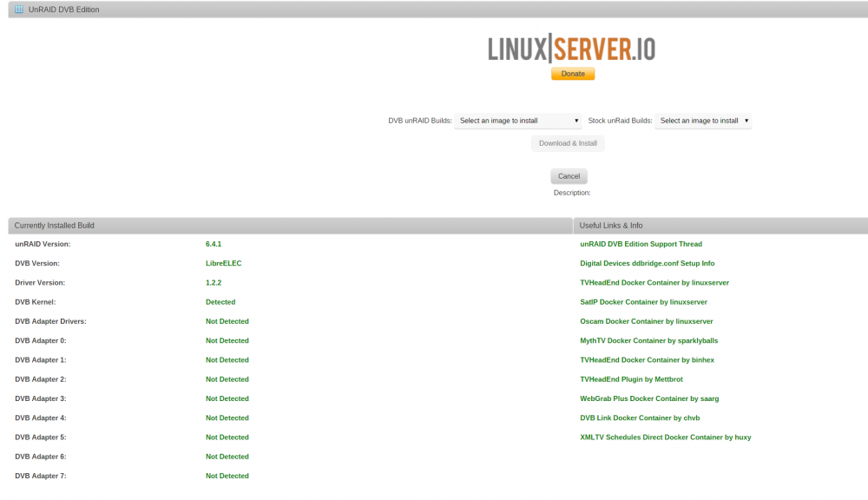
Task: Open TVHeadEnd Docker Container by binhex link
Action: click(648, 360)
